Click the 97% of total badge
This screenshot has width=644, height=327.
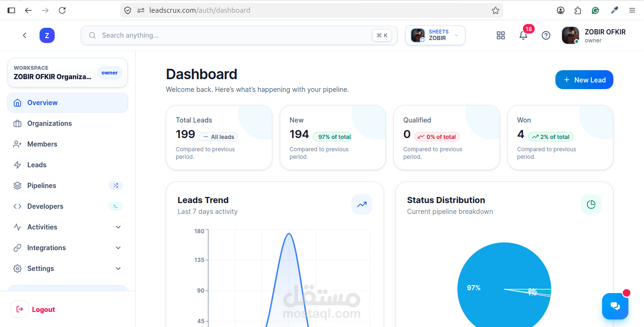point(332,137)
